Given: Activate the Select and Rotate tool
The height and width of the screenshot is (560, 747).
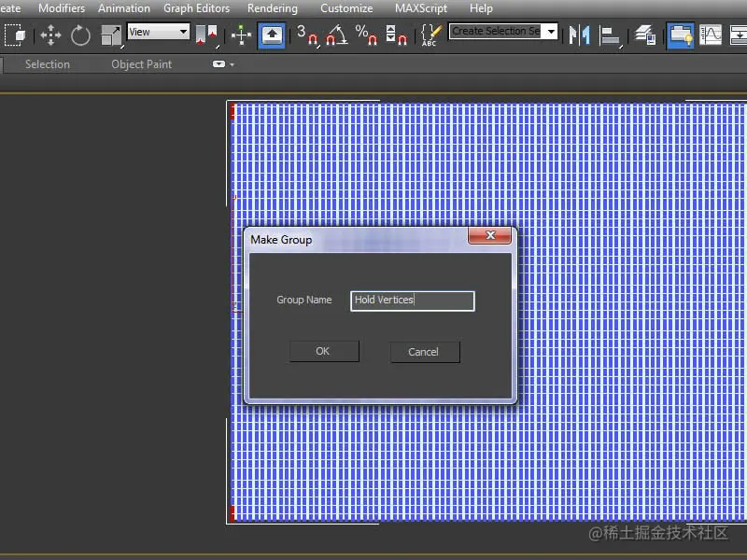Looking at the screenshot, I should [80, 35].
